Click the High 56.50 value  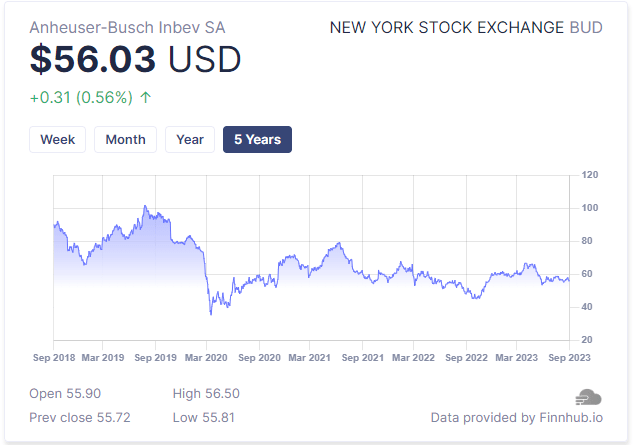coord(206,393)
